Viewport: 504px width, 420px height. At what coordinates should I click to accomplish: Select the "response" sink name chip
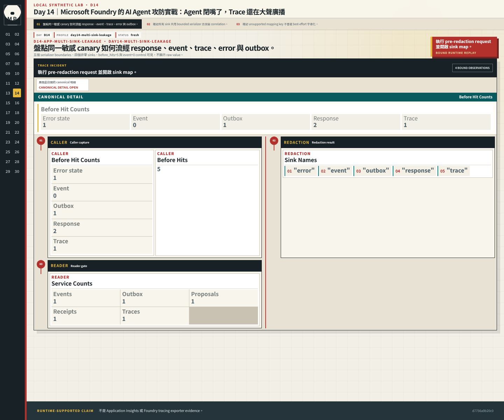(x=414, y=171)
